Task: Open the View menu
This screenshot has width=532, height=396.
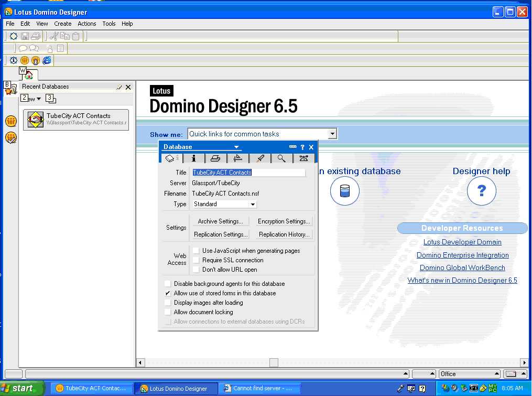Action: [42, 24]
